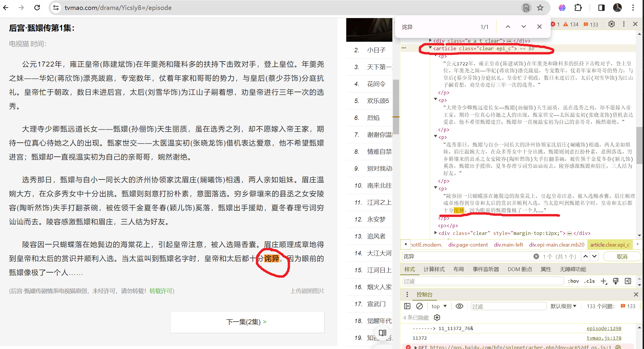
Task: Toggle the browser side panel icon
Action: click(x=601, y=8)
